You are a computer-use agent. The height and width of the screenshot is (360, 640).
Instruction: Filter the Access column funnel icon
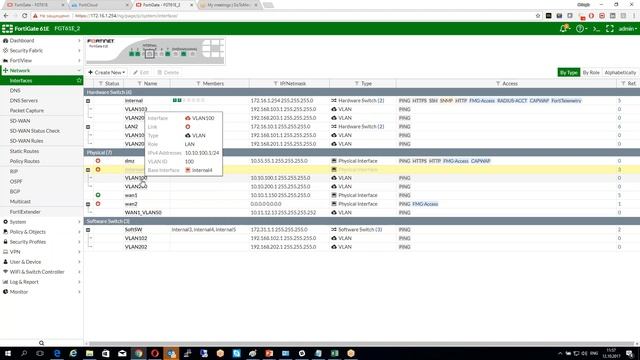tap(498, 83)
